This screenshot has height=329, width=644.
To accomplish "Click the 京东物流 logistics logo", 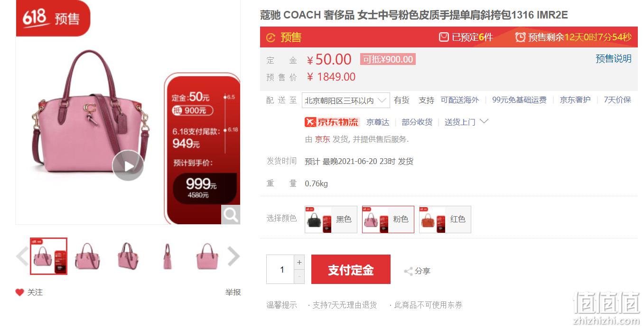I will 332,122.
